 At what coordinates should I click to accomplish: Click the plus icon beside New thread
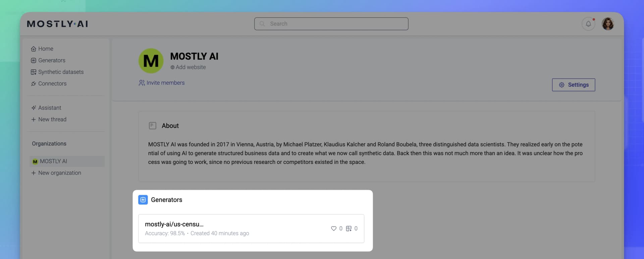(x=34, y=119)
